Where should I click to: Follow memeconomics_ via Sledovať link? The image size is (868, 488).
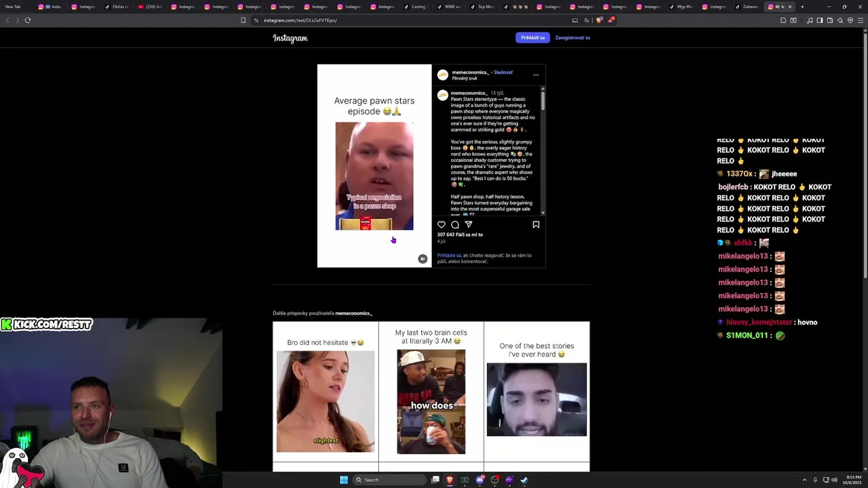coord(503,73)
